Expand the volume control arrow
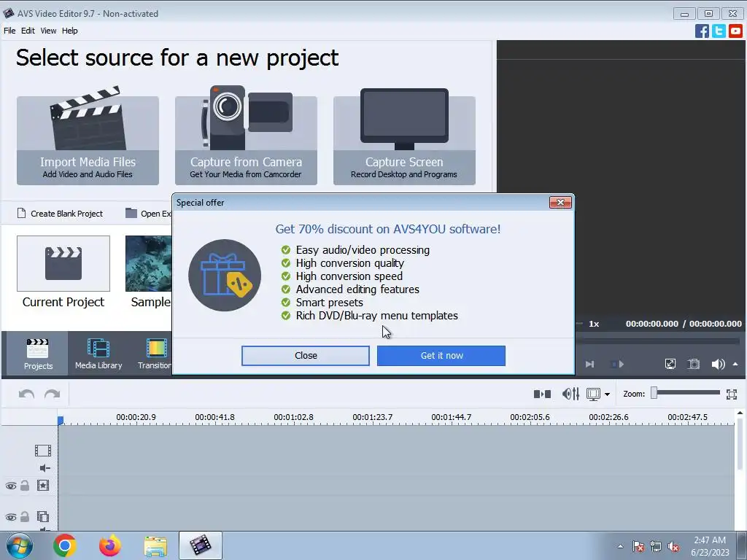747x560 pixels. click(x=735, y=365)
